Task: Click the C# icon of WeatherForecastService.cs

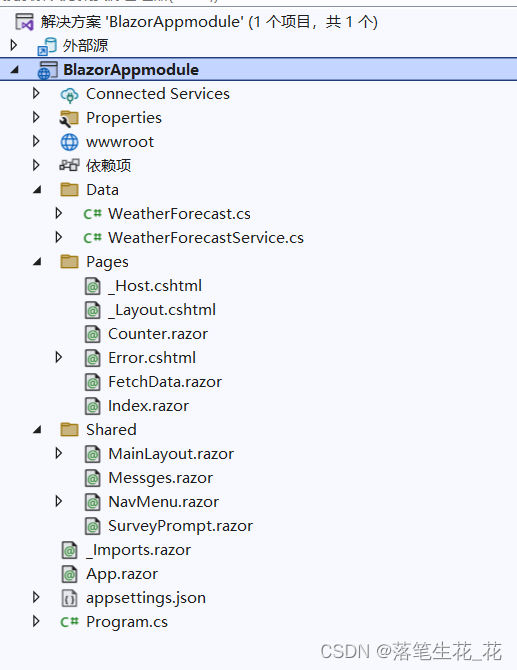Action: click(93, 238)
